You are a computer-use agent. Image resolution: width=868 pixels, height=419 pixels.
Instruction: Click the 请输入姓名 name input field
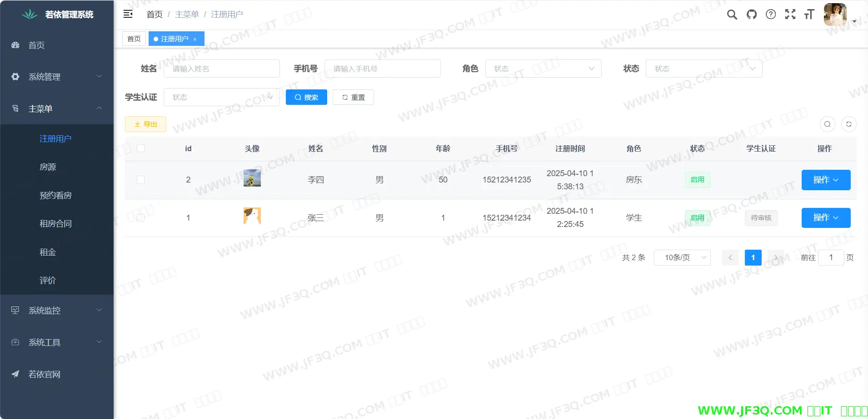pyautogui.click(x=221, y=69)
